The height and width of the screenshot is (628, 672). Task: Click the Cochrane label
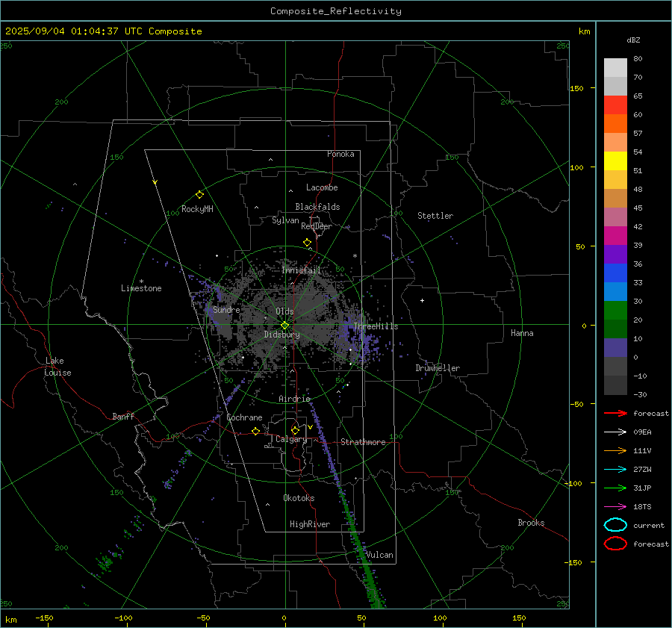pyautogui.click(x=244, y=417)
